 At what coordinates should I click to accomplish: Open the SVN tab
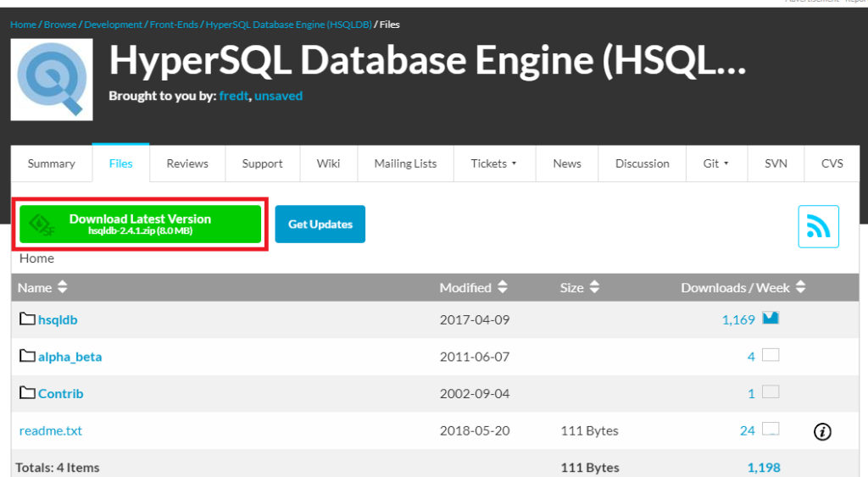click(776, 164)
